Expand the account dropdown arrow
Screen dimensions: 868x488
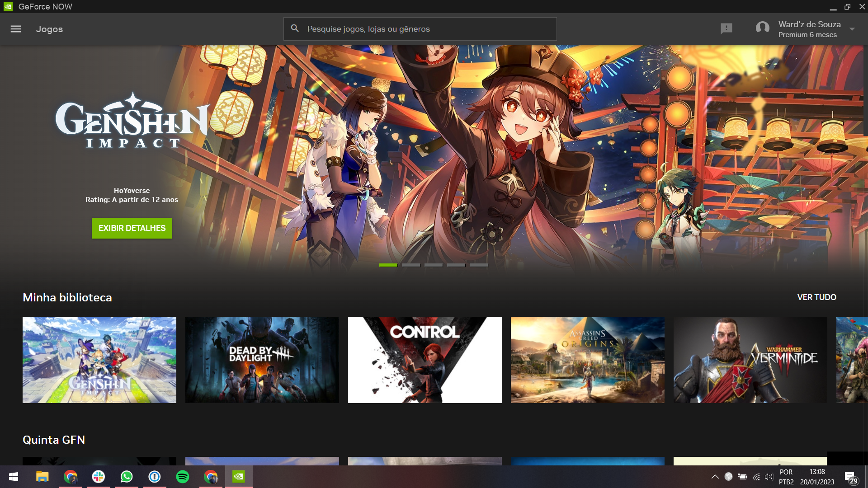pos(852,29)
